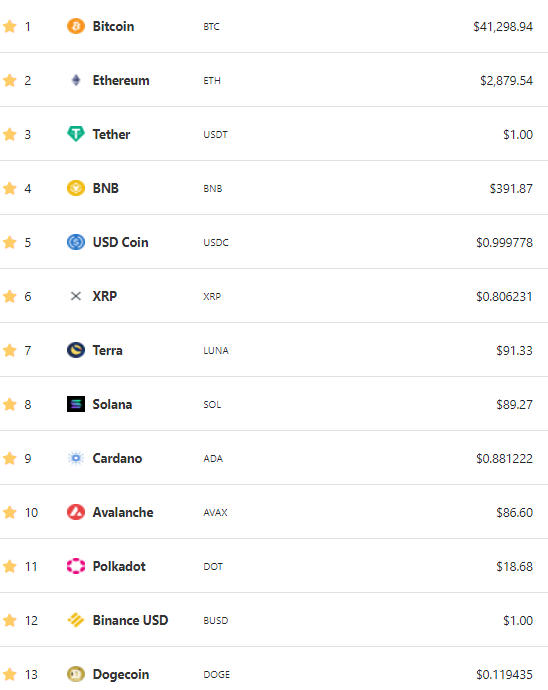Click the yellow BNB coin icon
Image resolution: width=548 pixels, height=690 pixels.
coord(76,188)
